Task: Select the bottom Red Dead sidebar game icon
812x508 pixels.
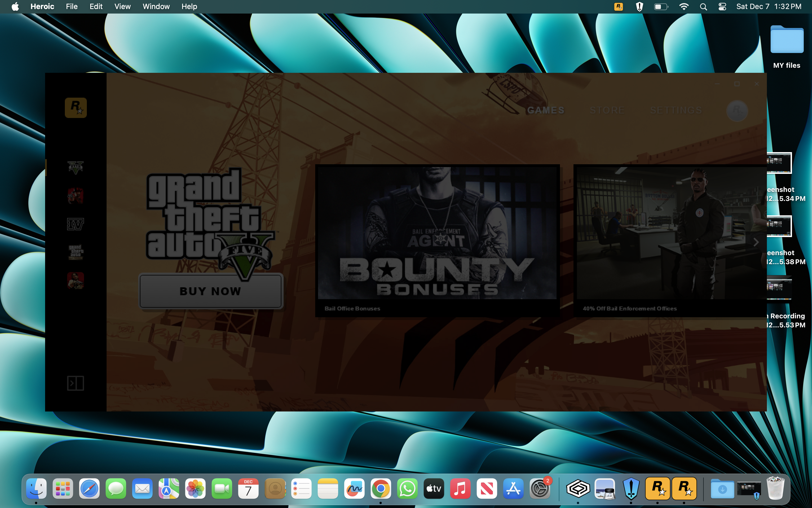Action: pos(76,280)
